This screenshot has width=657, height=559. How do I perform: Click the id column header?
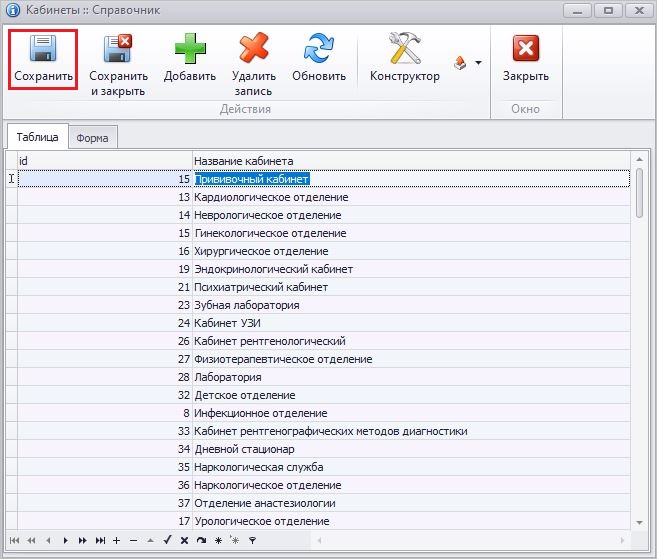click(104, 161)
